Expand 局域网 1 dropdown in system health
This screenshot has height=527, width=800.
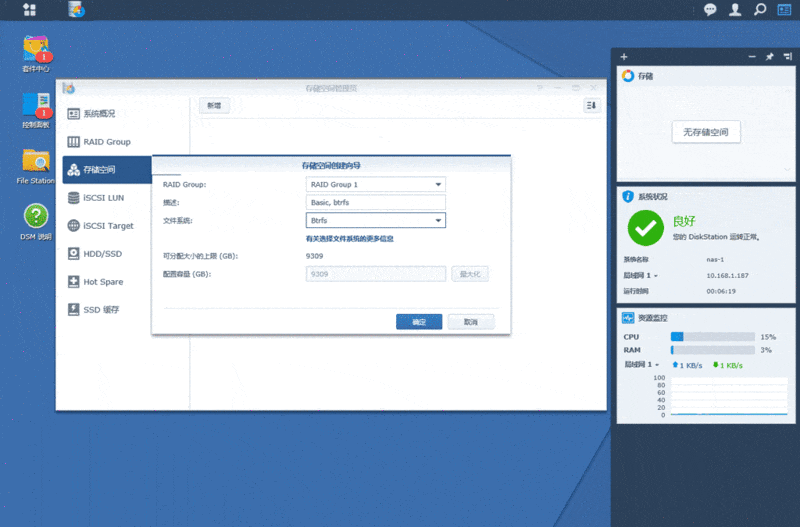(640, 275)
